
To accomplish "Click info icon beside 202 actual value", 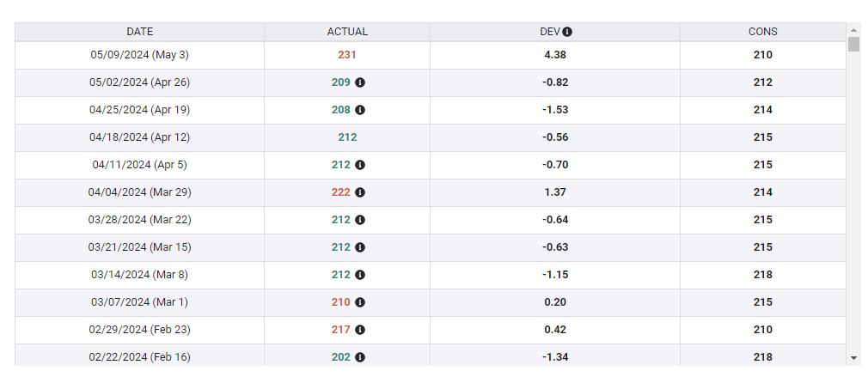I will (360, 357).
